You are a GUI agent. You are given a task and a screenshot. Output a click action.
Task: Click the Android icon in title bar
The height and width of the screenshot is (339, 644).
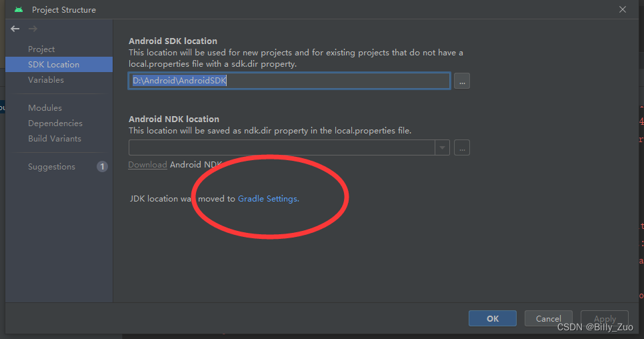click(19, 9)
